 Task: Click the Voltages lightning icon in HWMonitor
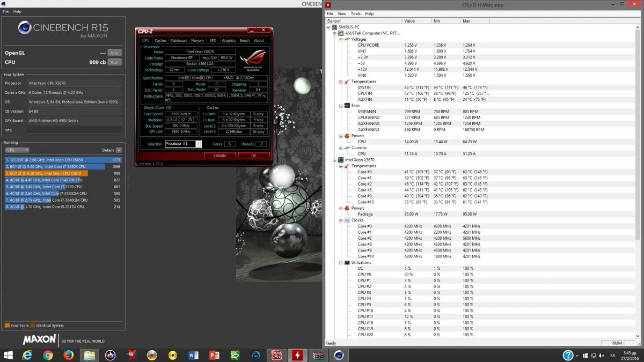(x=347, y=39)
